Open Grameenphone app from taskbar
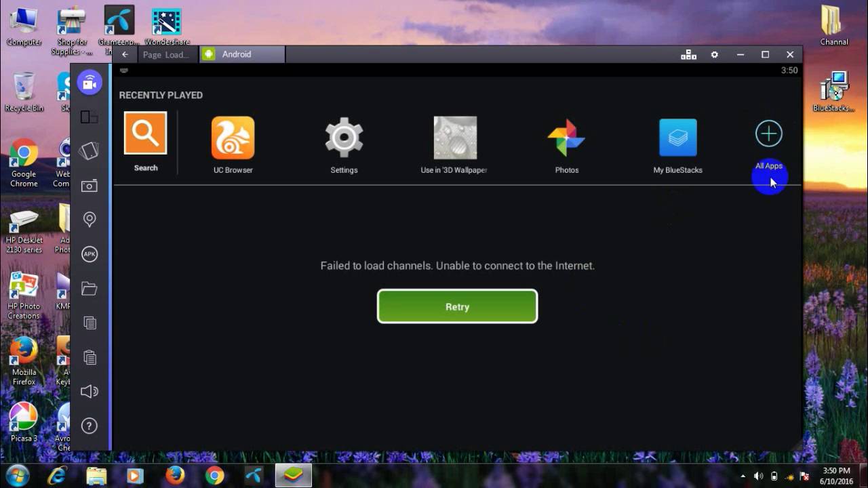The width and height of the screenshot is (868, 488). tap(254, 476)
